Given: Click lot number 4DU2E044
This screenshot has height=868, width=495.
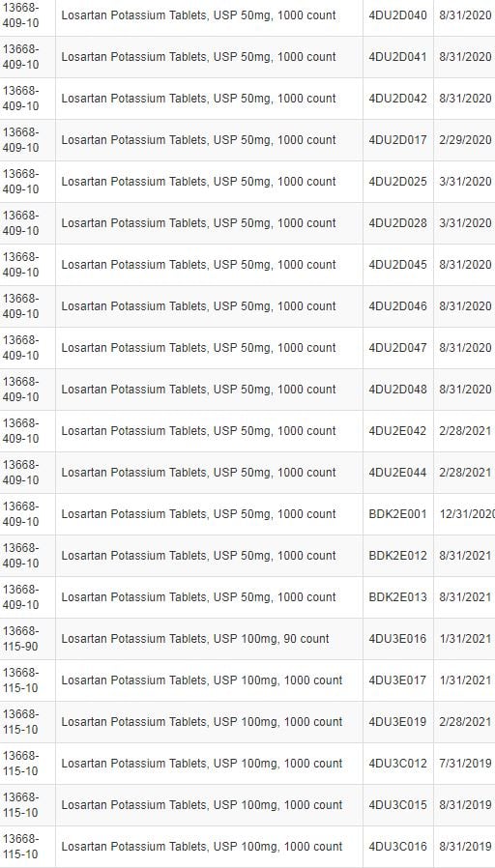Looking at the screenshot, I should tap(397, 473).
